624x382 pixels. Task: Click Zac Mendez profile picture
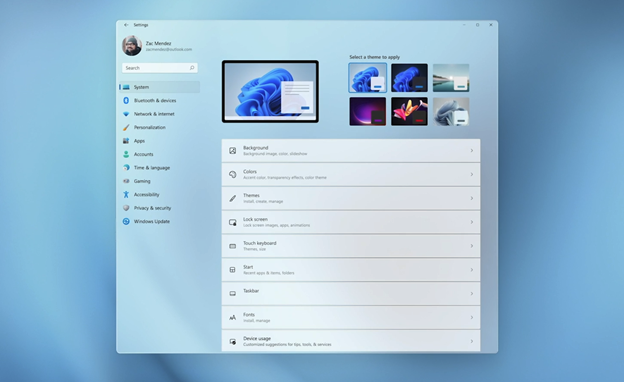click(x=132, y=46)
